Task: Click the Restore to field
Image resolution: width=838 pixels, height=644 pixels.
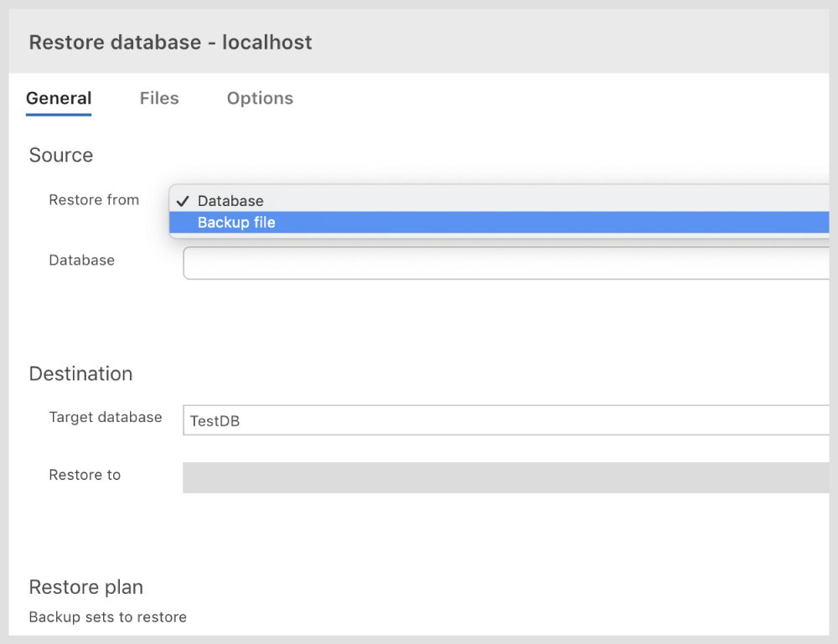Action: coord(503,477)
